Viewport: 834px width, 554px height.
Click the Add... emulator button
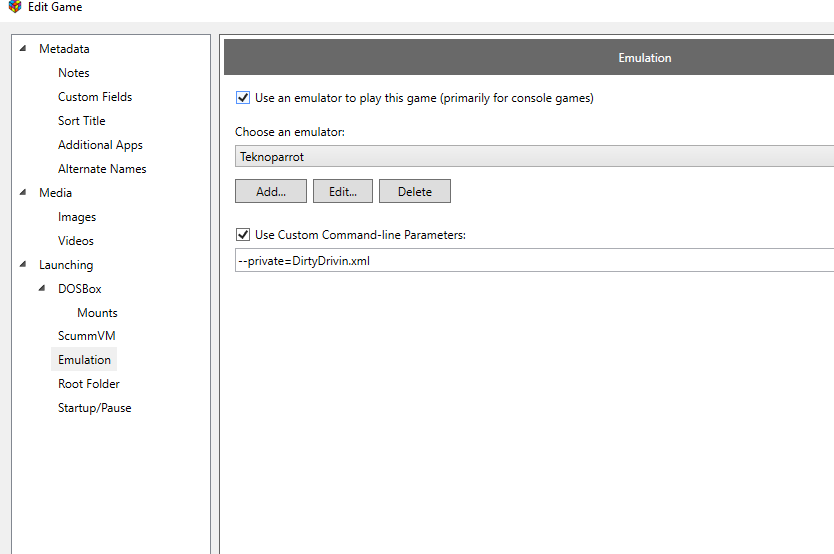[x=271, y=191]
